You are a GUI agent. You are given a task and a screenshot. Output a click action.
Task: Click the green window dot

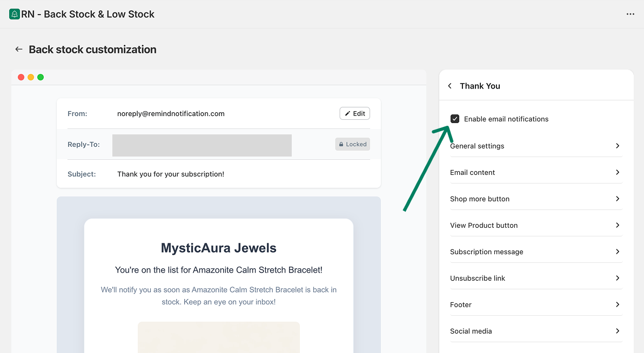41,77
